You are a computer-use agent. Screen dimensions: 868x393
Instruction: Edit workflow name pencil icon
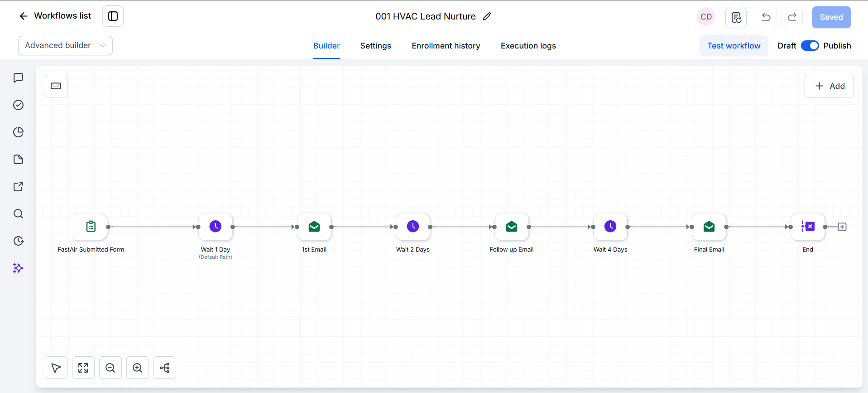(487, 16)
